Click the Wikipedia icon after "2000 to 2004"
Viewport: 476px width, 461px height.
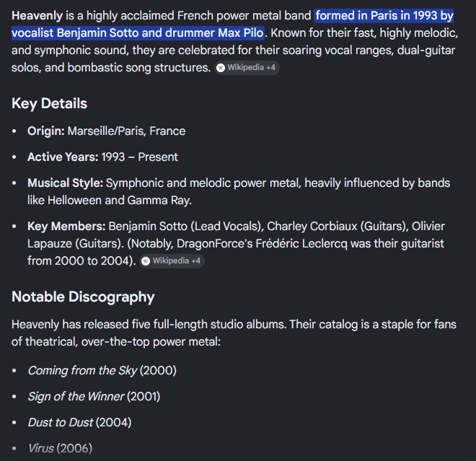(146, 261)
